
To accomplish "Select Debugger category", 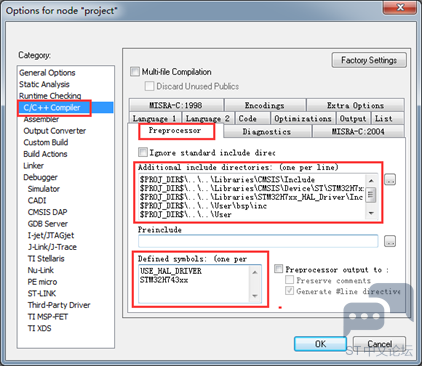I will pos(40,177).
